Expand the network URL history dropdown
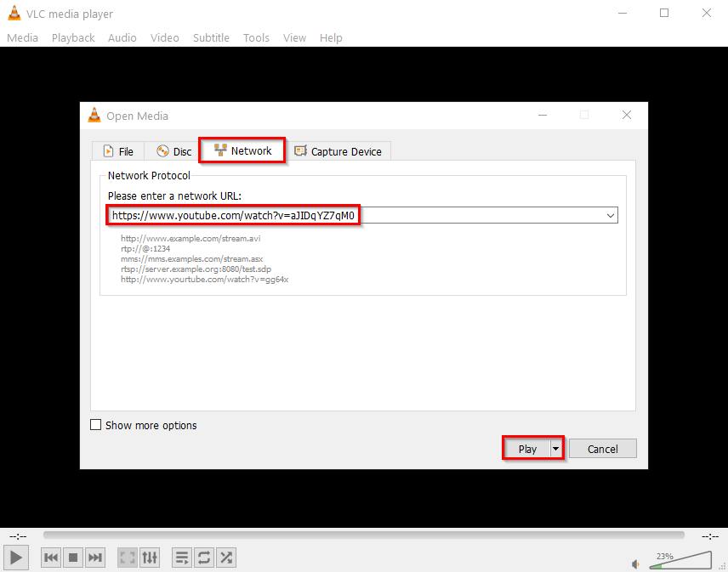The height and width of the screenshot is (572, 728). (610, 216)
